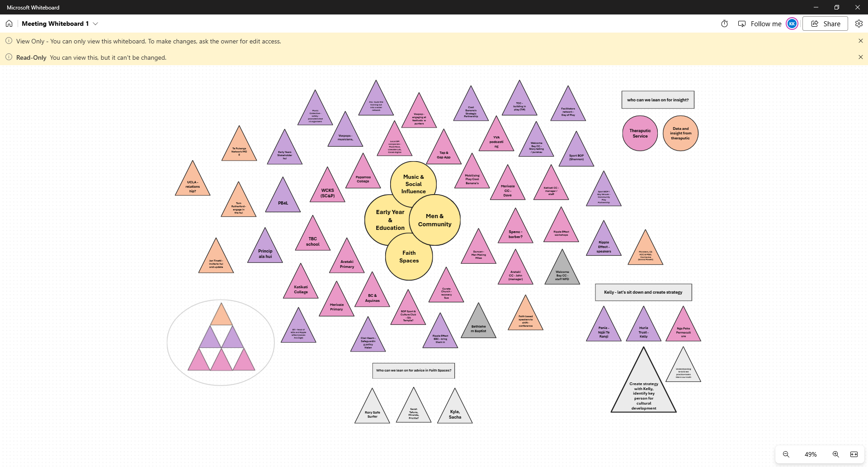Close the Read-Only notification banner
868x467 pixels.
pyautogui.click(x=860, y=57)
